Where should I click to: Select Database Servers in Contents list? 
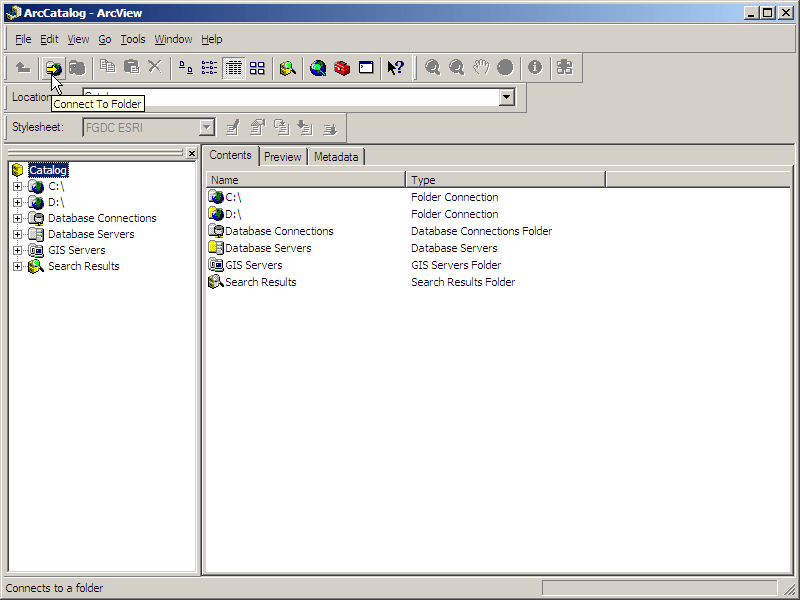[260, 248]
